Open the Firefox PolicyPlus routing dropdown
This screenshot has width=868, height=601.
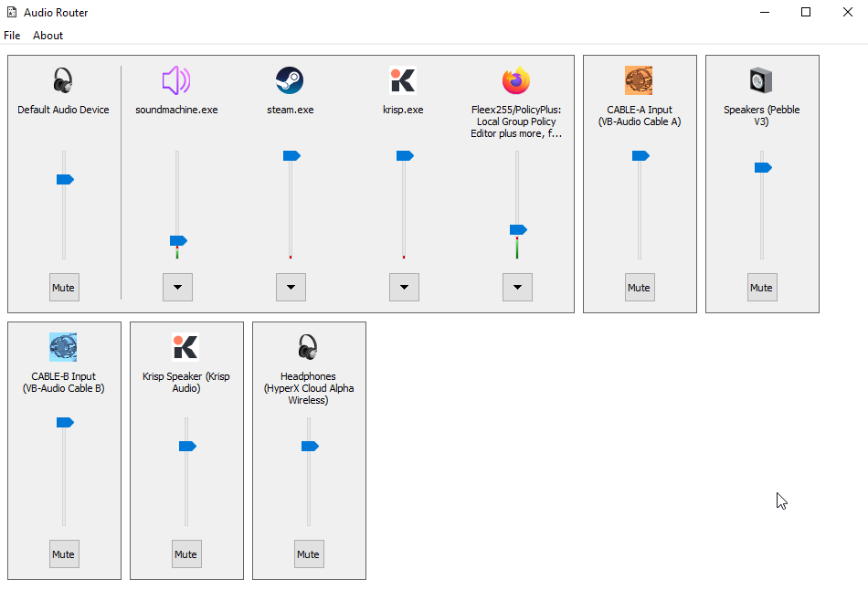(x=517, y=287)
